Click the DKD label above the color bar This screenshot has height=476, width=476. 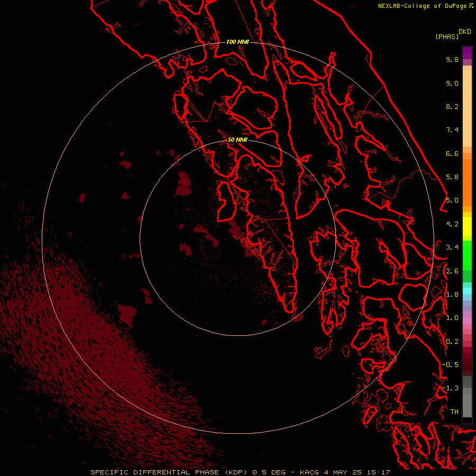click(x=465, y=31)
